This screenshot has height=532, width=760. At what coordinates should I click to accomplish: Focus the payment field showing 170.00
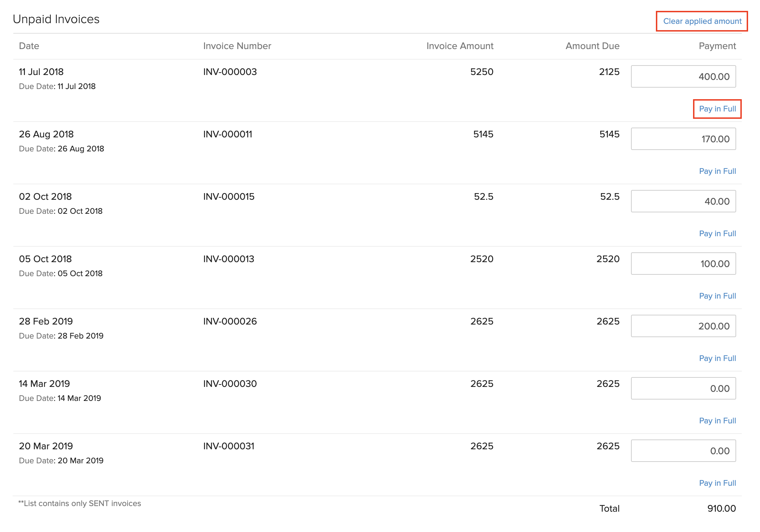pyautogui.click(x=683, y=139)
